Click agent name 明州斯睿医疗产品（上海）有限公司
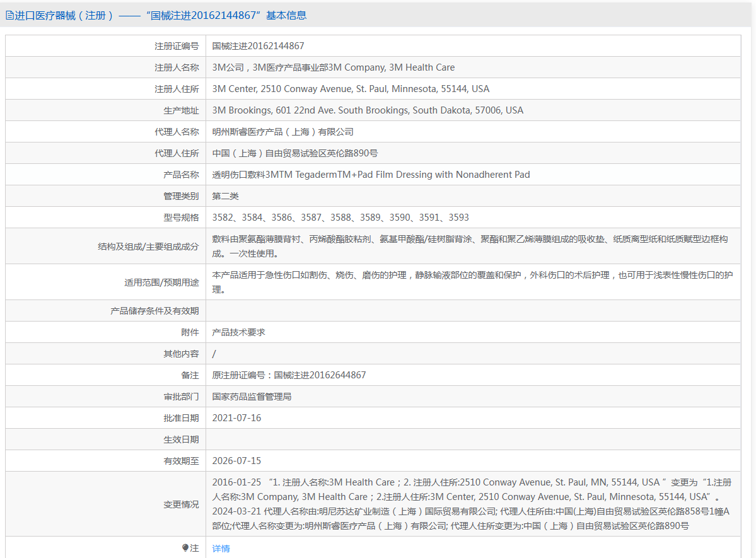 pos(282,132)
